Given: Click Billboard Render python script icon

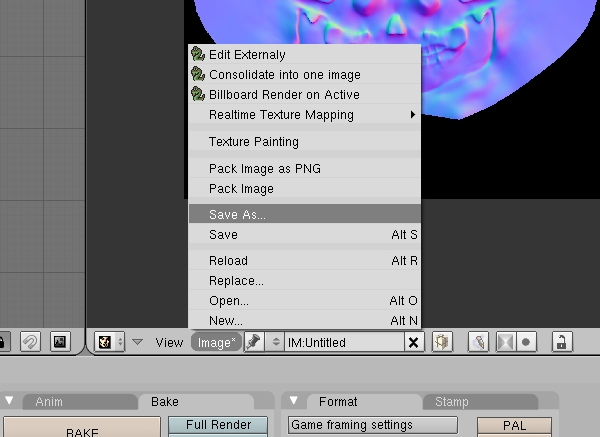Looking at the screenshot, I should click(198, 94).
